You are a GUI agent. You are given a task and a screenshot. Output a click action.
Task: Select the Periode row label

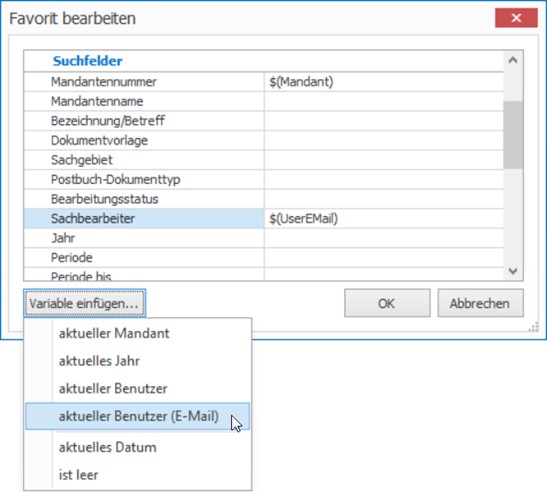coord(72,258)
